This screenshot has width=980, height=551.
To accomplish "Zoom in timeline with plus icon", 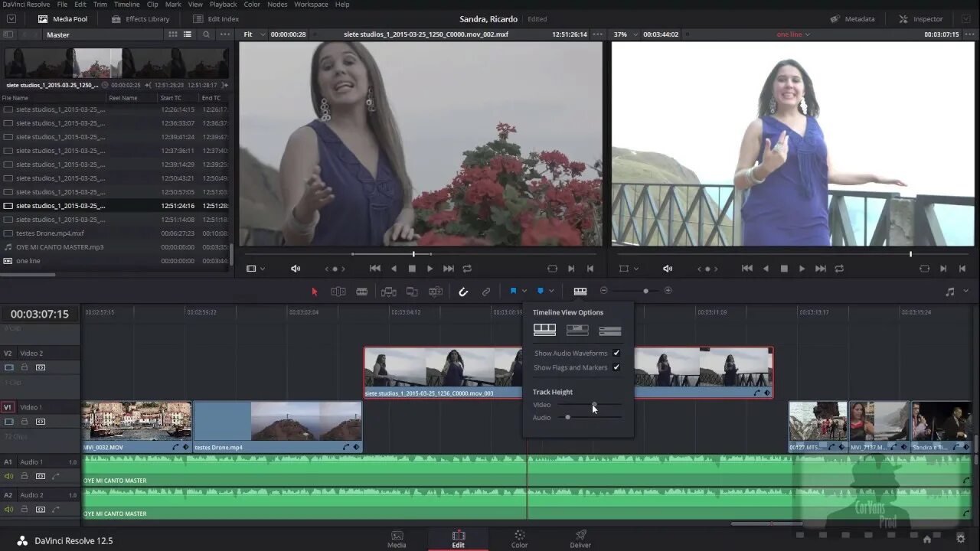I will 668,291.
